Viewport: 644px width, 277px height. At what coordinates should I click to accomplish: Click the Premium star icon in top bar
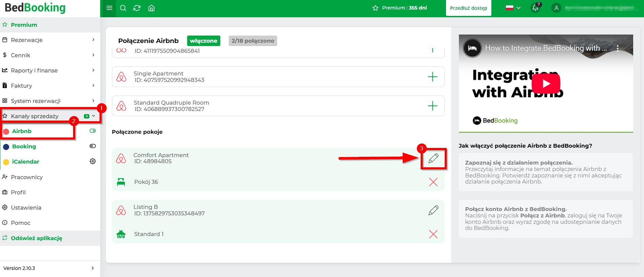[x=375, y=8]
